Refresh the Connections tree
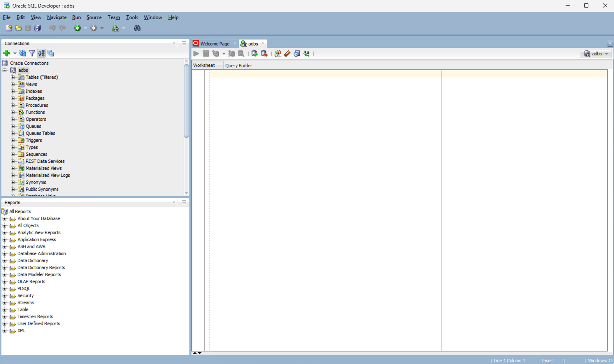The image size is (614, 364). click(x=23, y=53)
